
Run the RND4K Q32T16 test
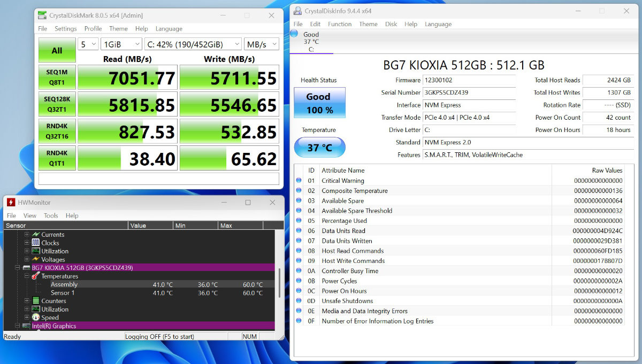(x=57, y=131)
